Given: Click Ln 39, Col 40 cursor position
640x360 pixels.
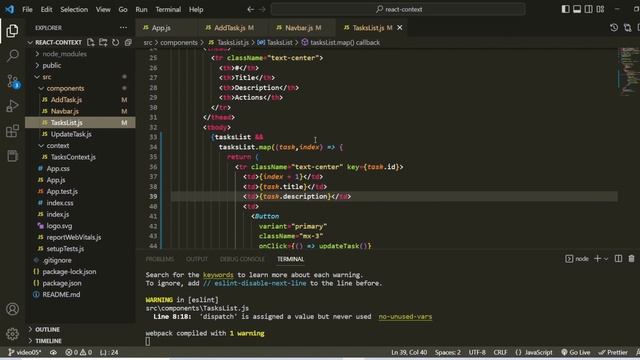Looking at the screenshot, I should (x=409, y=352).
